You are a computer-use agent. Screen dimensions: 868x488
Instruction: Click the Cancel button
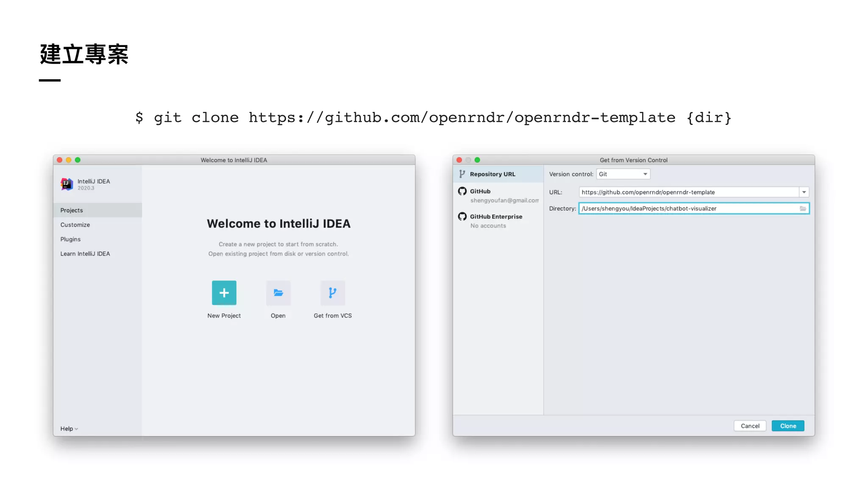tap(750, 426)
